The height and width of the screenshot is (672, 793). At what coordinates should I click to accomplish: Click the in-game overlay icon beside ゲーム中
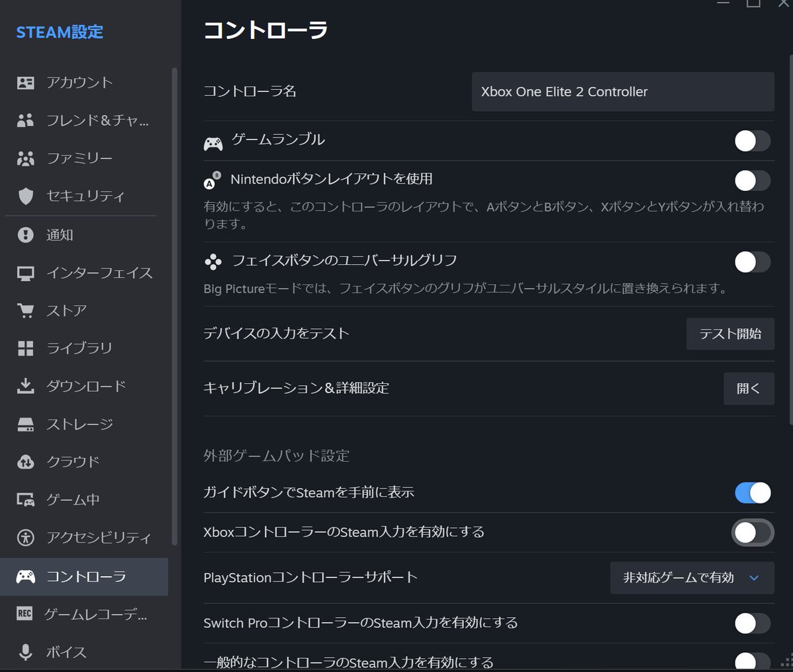coord(26,500)
